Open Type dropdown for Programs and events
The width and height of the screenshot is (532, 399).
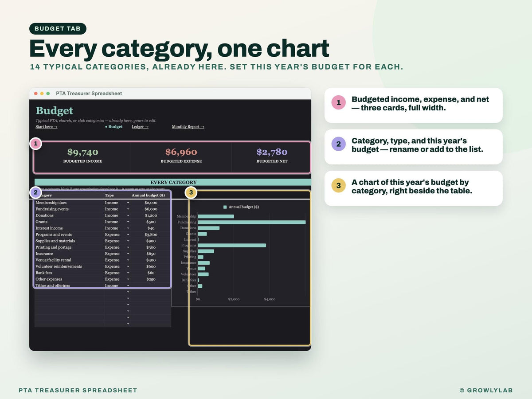[128, 235]
